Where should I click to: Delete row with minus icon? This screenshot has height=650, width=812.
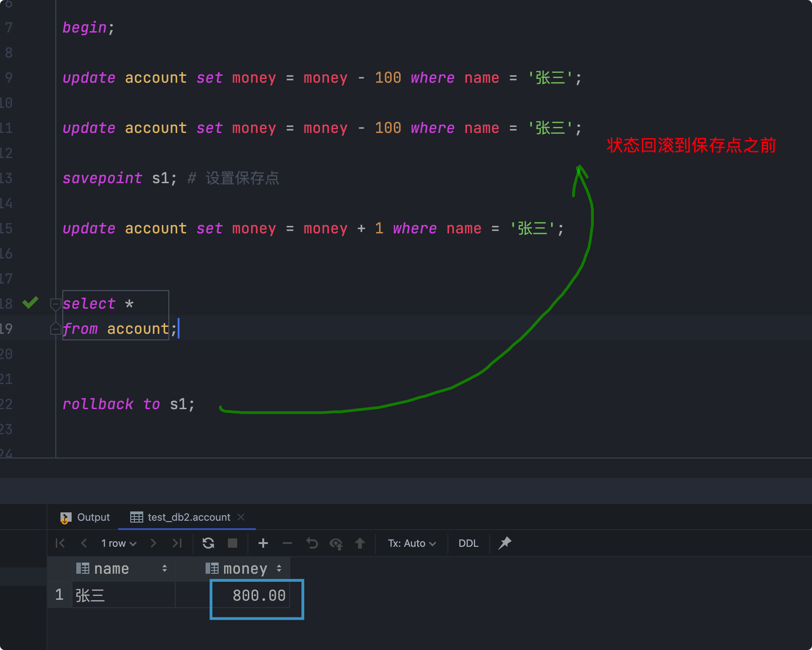point(287,543)
